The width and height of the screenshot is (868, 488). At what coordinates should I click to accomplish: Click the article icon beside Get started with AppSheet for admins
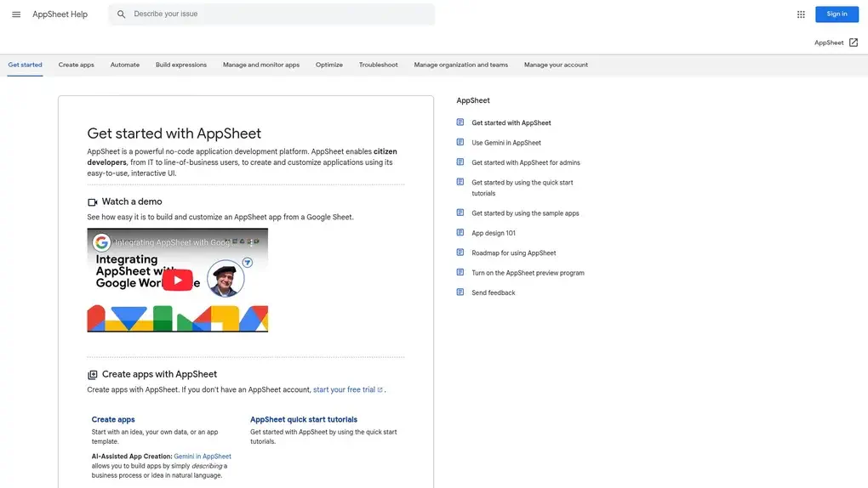pyautogui.click(x=460, y=162)
